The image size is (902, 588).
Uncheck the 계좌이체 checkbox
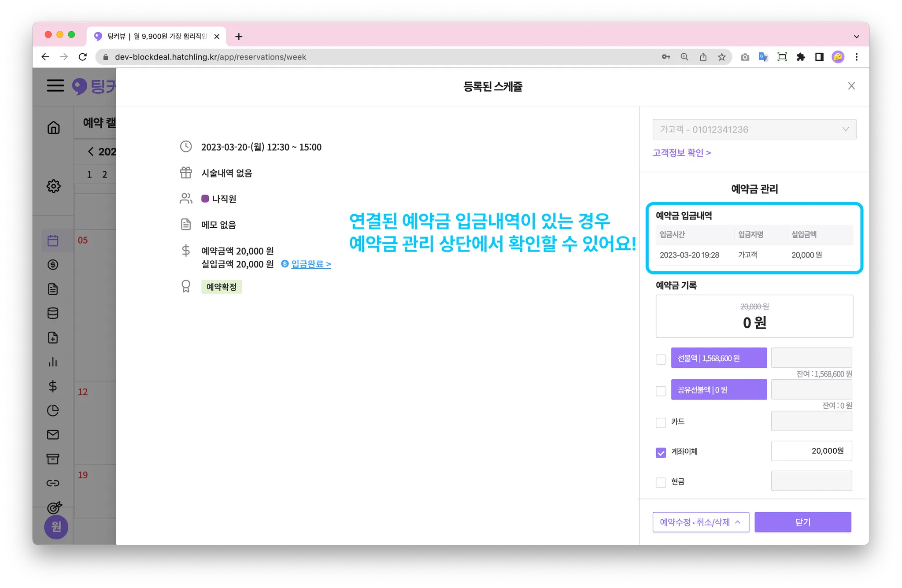661,452
